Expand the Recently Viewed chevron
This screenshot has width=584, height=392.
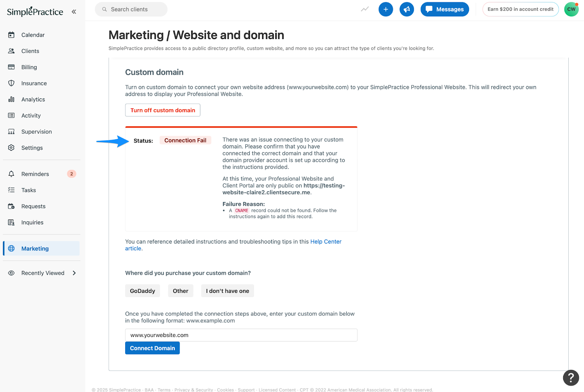(74, 273)
